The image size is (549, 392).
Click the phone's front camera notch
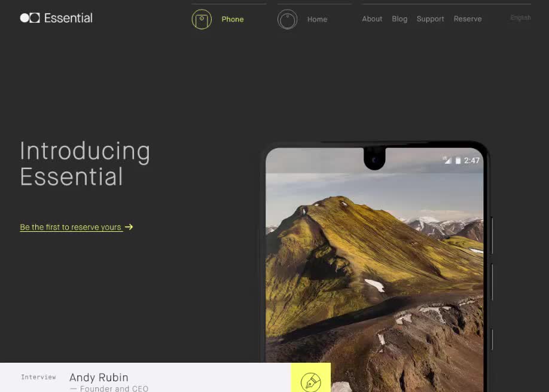[374, 159]
